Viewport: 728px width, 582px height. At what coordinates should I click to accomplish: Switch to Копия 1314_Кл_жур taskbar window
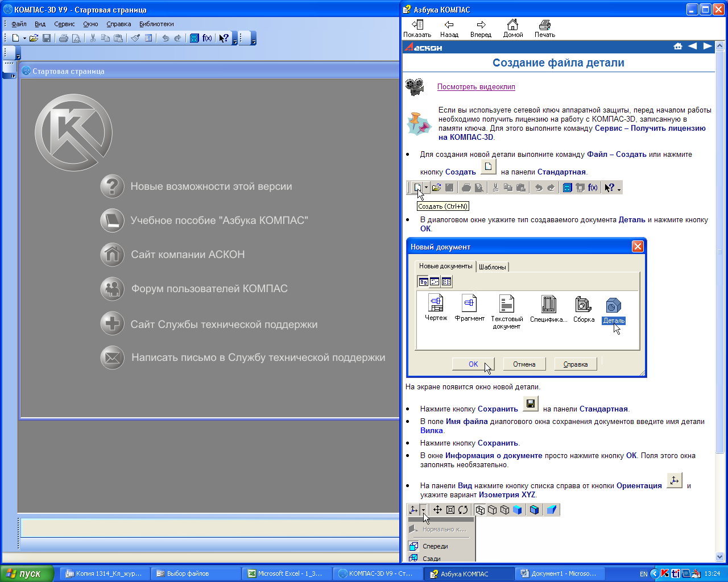(104, 573)
